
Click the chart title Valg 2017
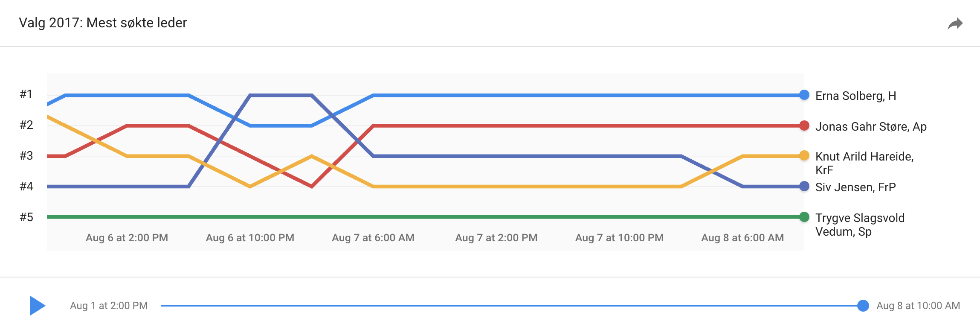(103, 23)
